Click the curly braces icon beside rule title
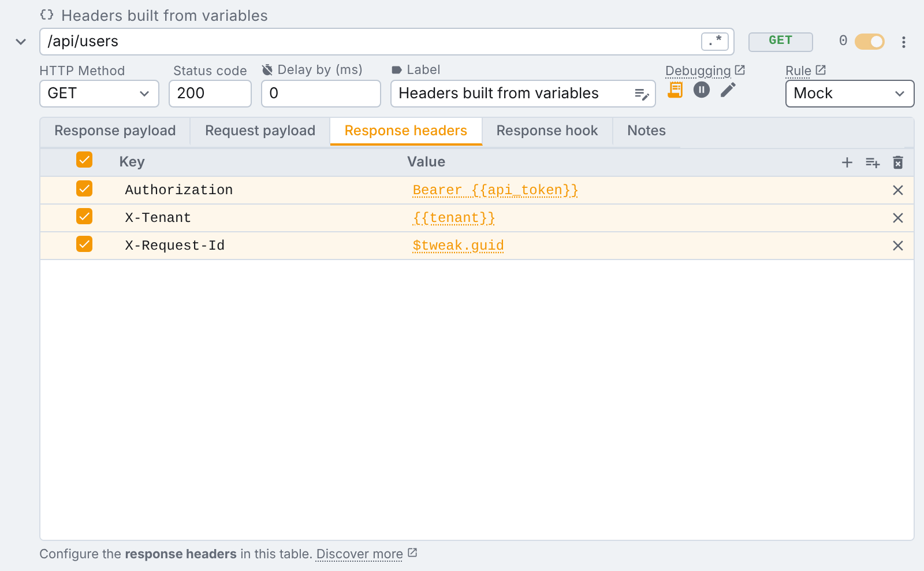 pos(47,15)
